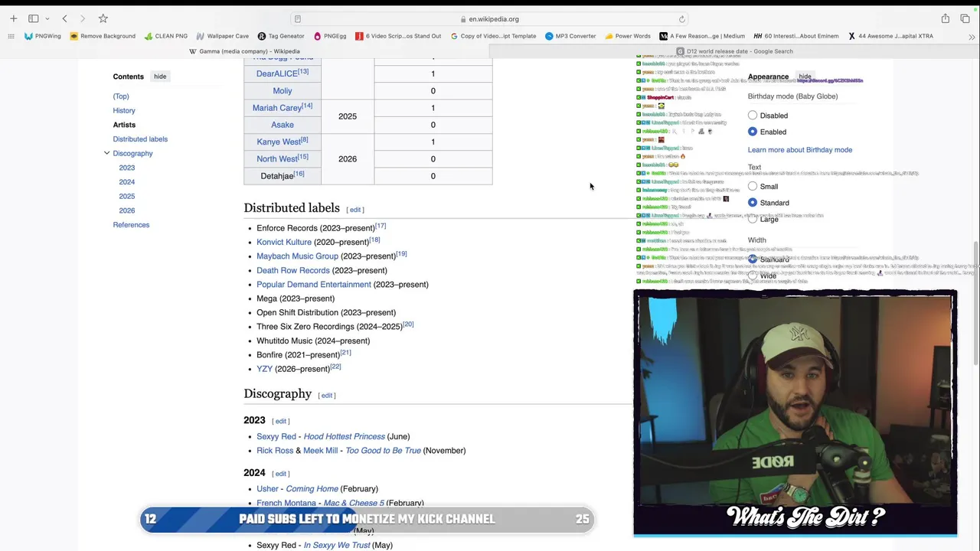The width and height of the screenshot is (980, 551).
Task: Open the Power Words bookmark
Action: (x=627, y=36)
